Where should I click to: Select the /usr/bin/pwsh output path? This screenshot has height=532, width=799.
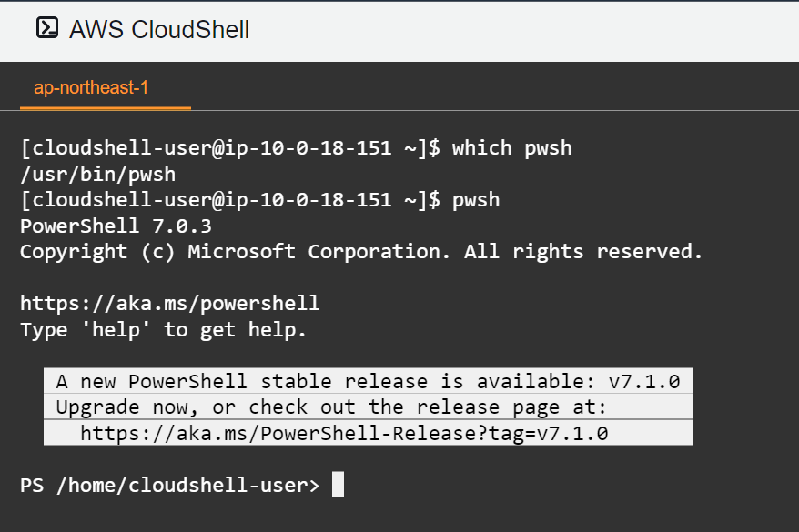click(96, 173)
